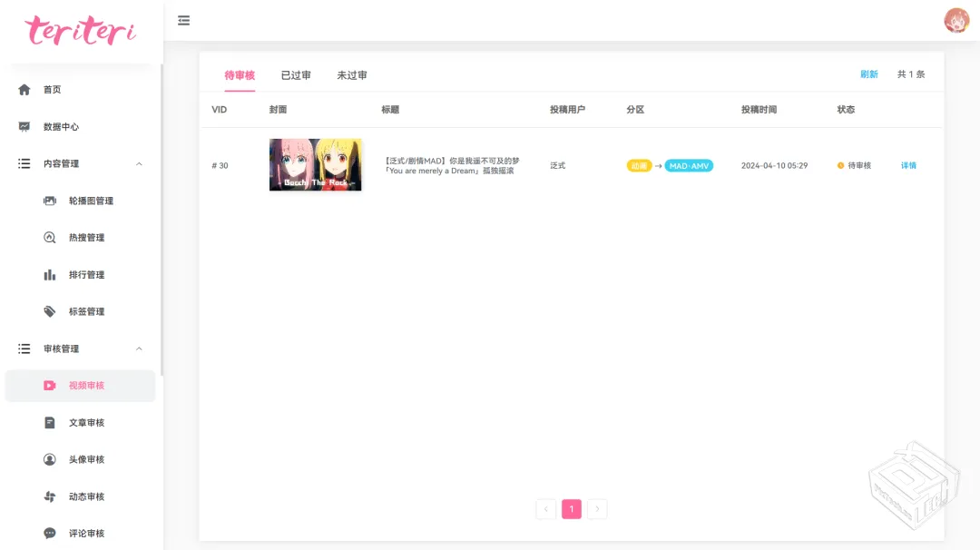The image size is (980, 550).
Task: Click the 动态审核 pinwheel icon
Action: click(50, 496)
